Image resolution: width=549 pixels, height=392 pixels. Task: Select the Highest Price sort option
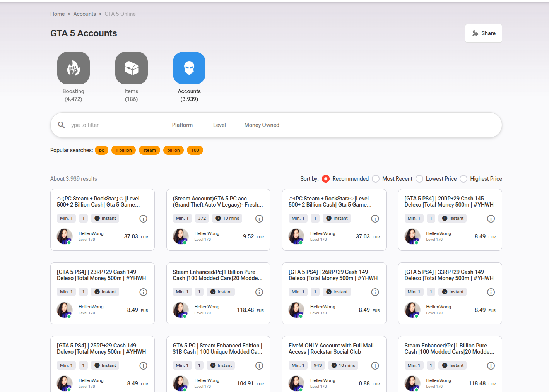(463, 179)
